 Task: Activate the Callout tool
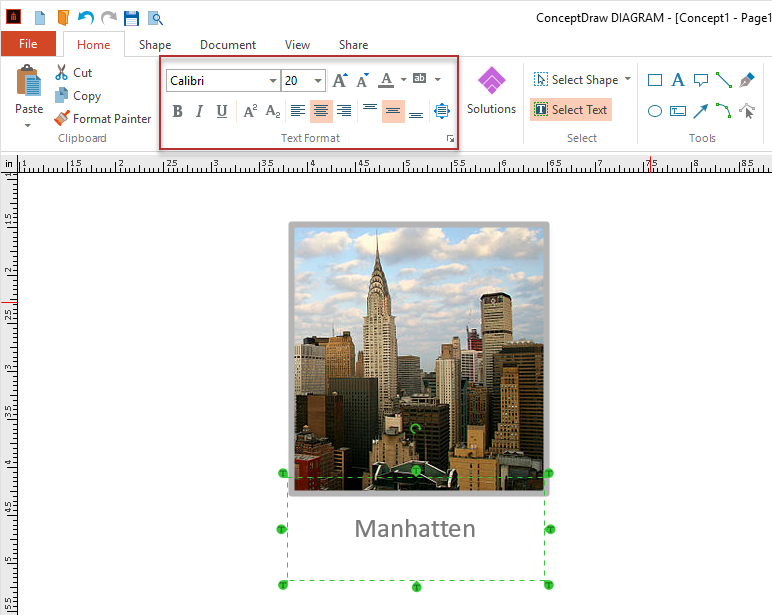point(701,80)
